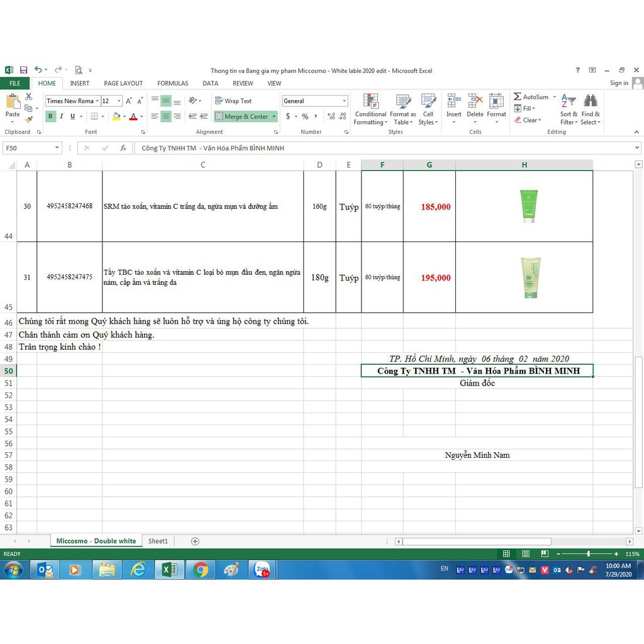The image size is (644, 644).
Task: Open Conditional Formatting menu
Action: [x=370, y=109]
